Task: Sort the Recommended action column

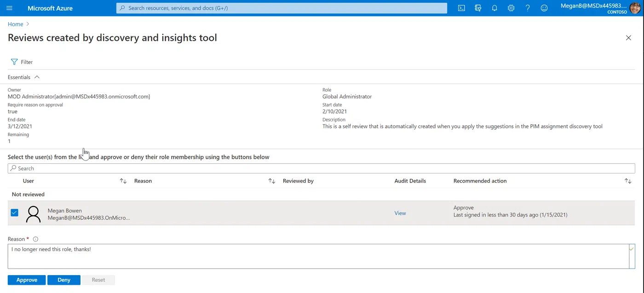Action: click(628, 181)
